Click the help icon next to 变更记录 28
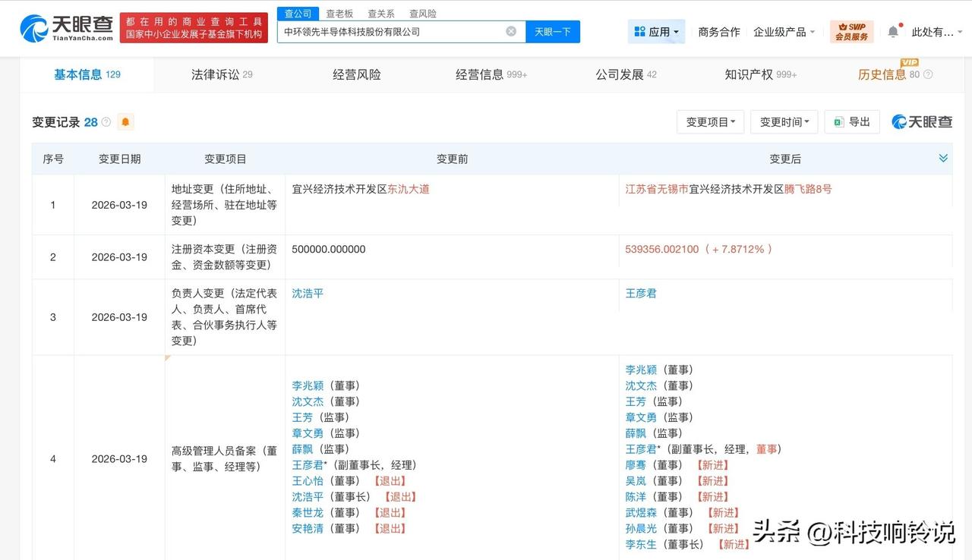 [x=106, y=122]
